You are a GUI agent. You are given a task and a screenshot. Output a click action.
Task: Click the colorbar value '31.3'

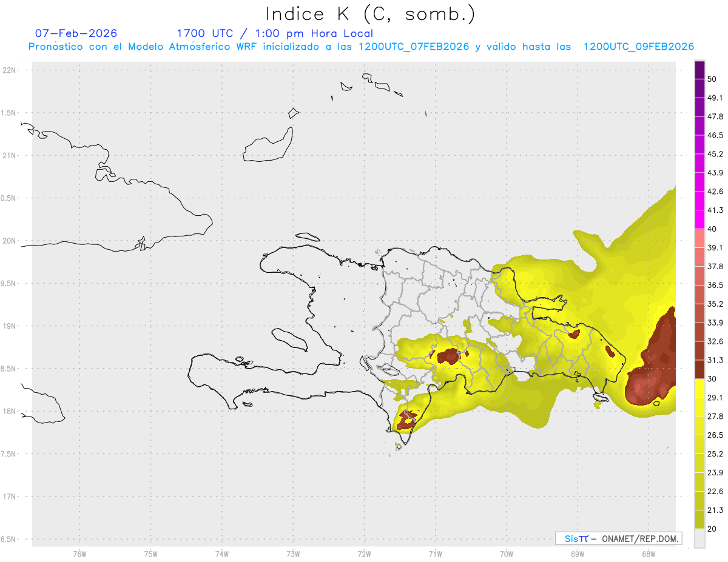point(715,360)
